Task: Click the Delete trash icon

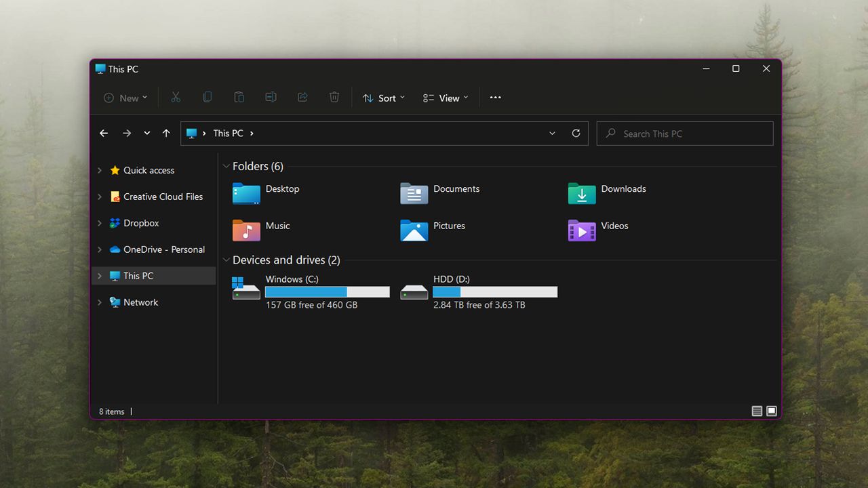Action: click(334, 98)
